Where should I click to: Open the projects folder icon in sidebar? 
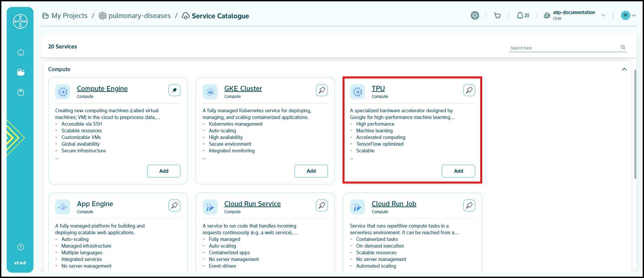[x=21, y=72]
